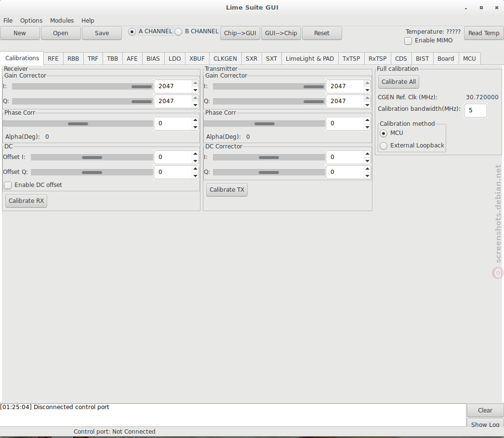
Task: Switch to the TRF tab
Action: click(93, 58)
